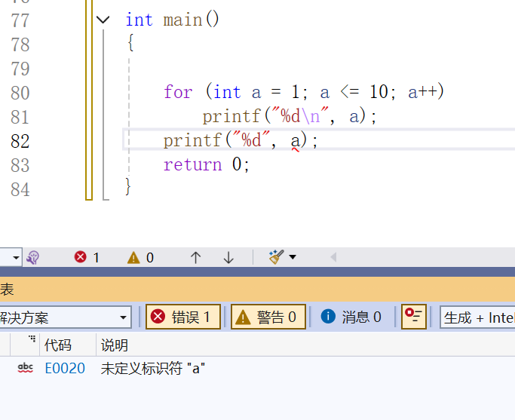
Task: Open the code cleanup broom icon
Action: pos(276,257)
